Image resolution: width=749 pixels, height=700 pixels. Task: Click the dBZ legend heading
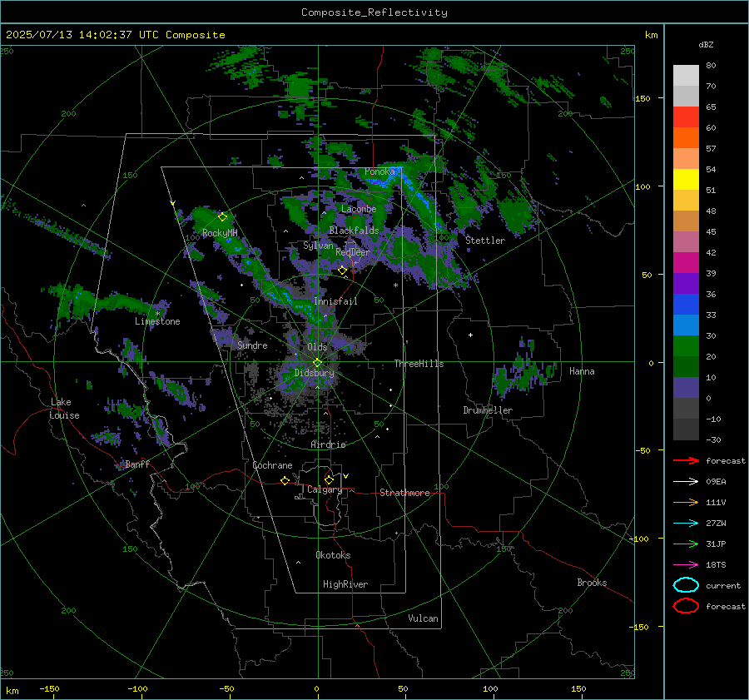[706, 44]
